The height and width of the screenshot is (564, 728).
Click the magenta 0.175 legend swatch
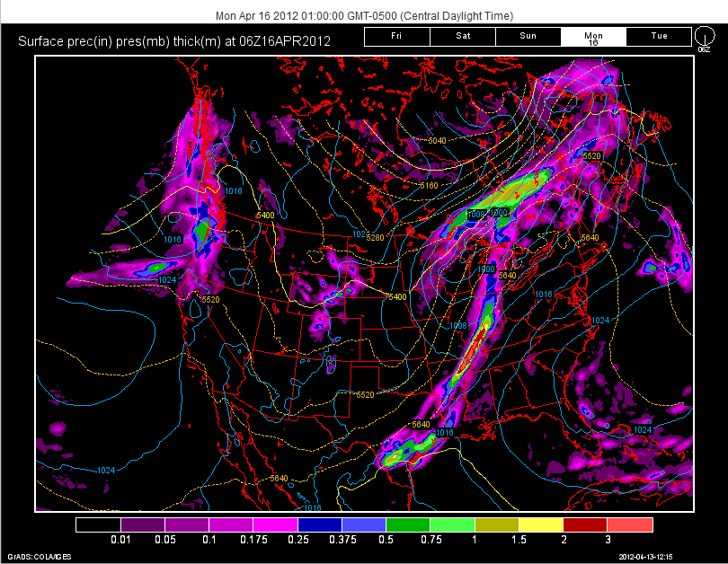[275, 524]
